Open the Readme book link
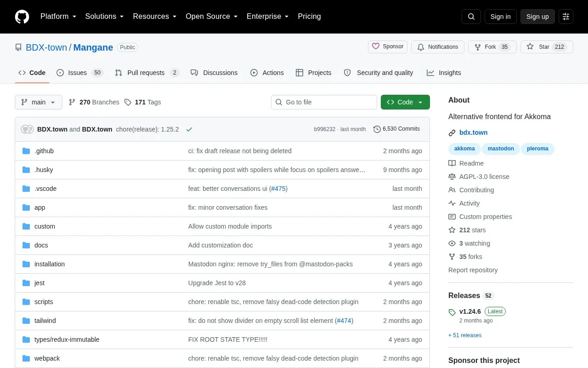The width and height of the screenshot is (588, 368). tap(466, 163)
